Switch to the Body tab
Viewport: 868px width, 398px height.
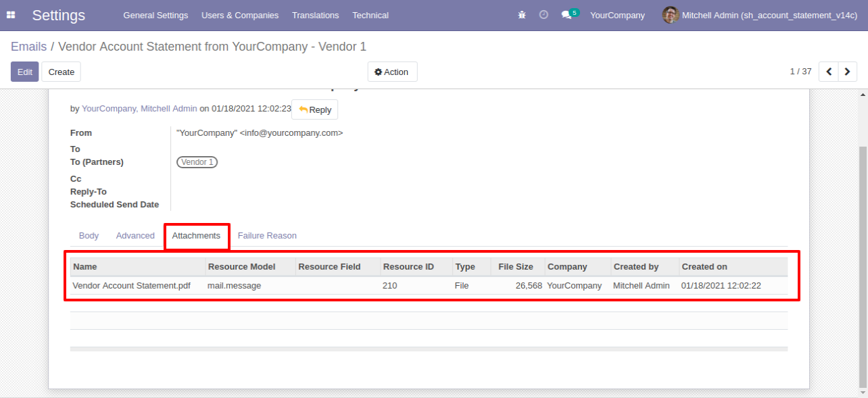89,236
